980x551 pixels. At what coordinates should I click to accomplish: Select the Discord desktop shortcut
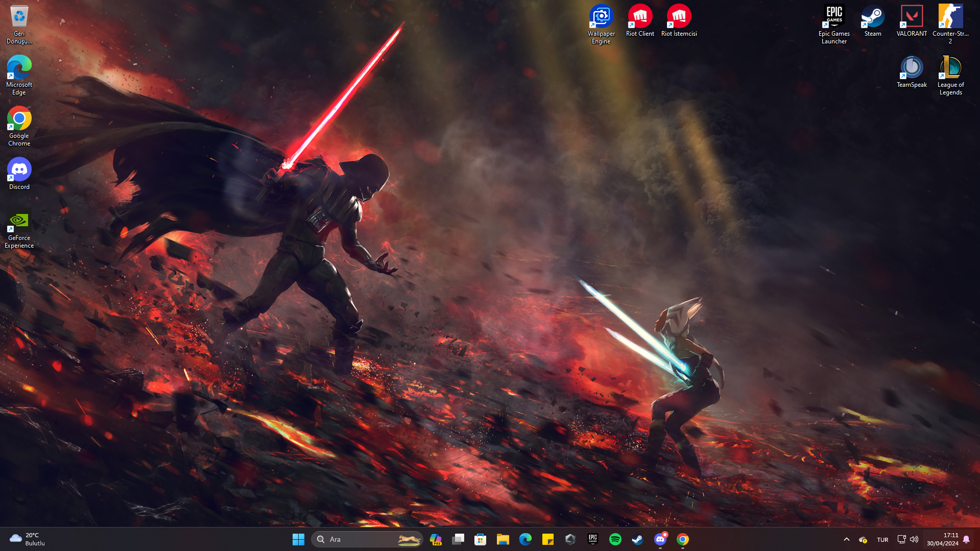[19, 174]
